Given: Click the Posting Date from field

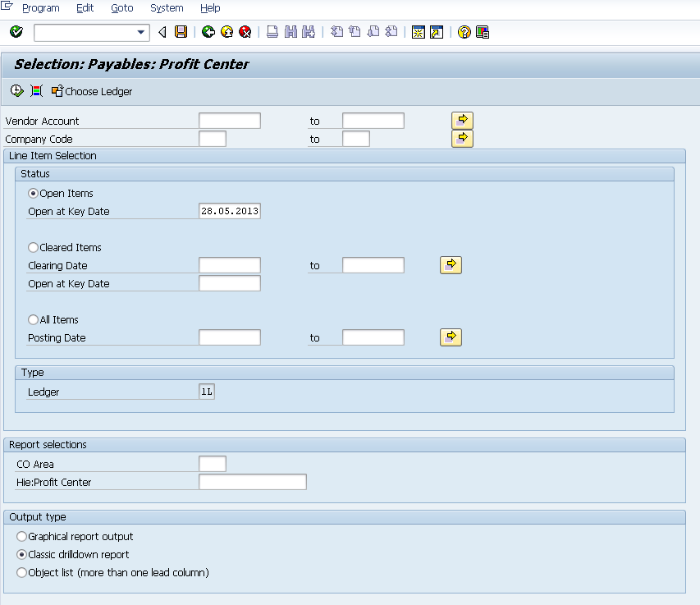Looking at the screenshot, I should (x=230, y=337).
